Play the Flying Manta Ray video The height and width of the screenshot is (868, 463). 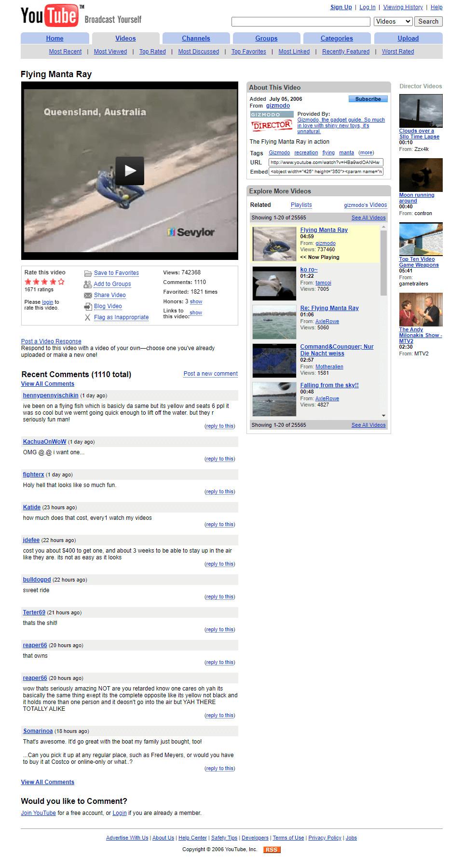point(129,170)
